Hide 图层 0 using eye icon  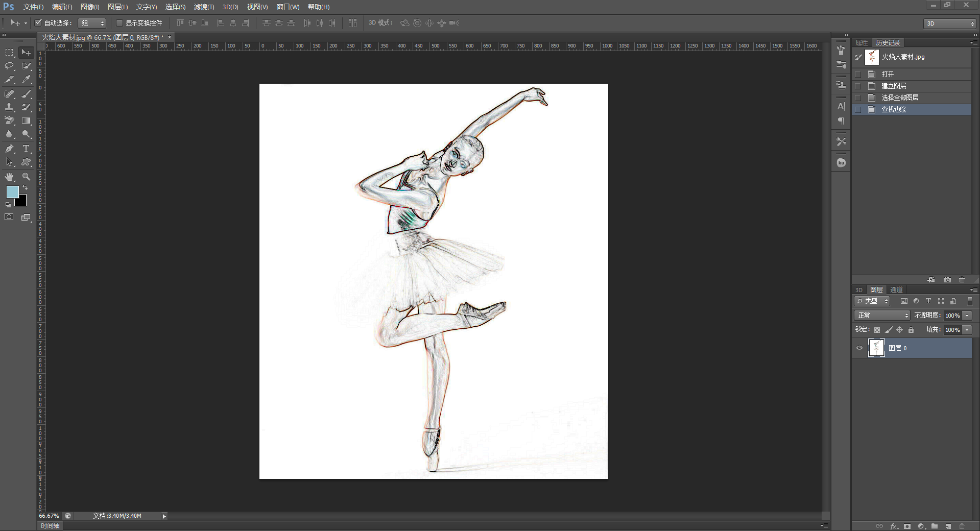(x=859, y=348)
